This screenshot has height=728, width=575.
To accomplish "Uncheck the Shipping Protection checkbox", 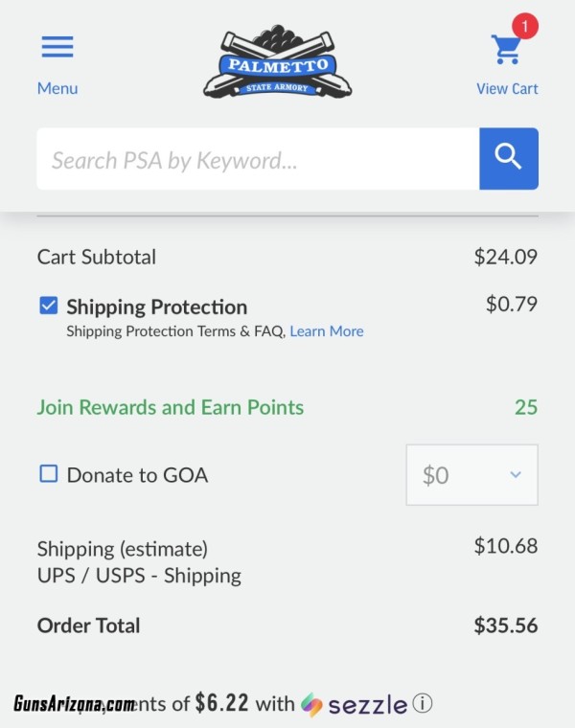I will tap(48, 306).
